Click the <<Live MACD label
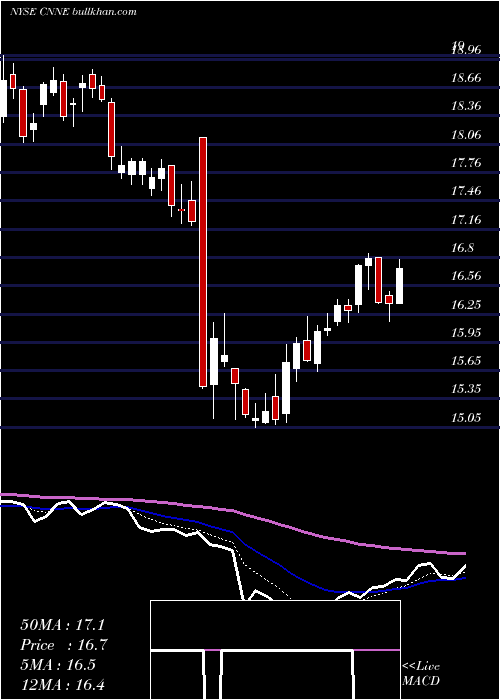 tap(421, 673)
